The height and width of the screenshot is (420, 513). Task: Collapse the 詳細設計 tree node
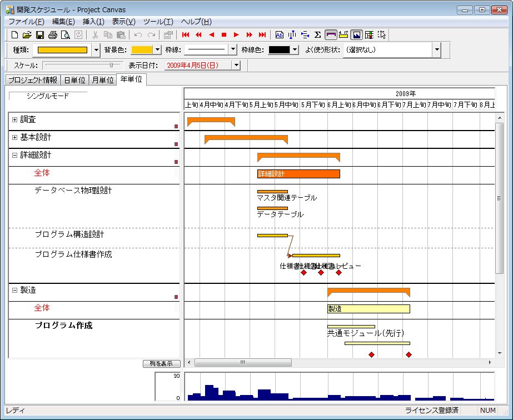(x=14, y=156)
